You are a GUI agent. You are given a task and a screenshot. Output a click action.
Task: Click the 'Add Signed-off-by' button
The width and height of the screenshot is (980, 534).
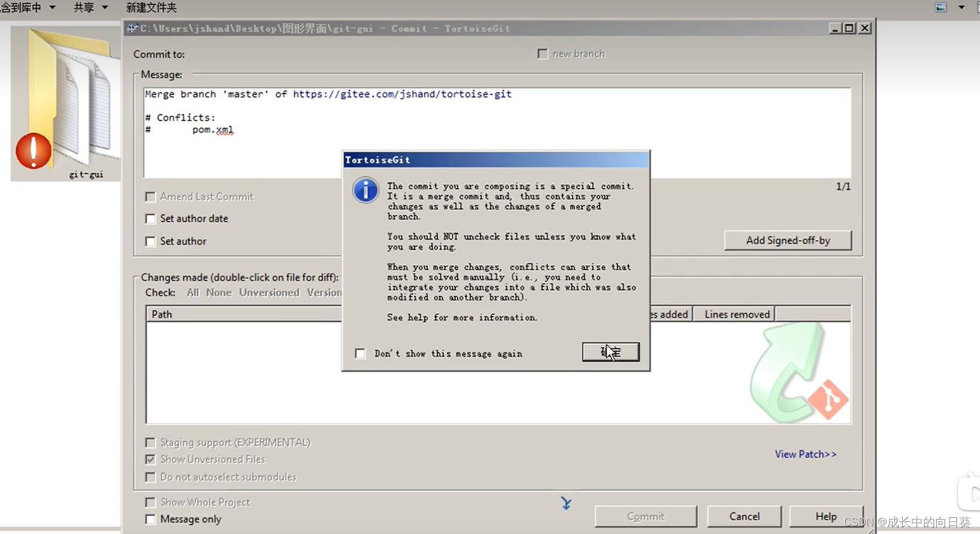(x=788, y=240)
